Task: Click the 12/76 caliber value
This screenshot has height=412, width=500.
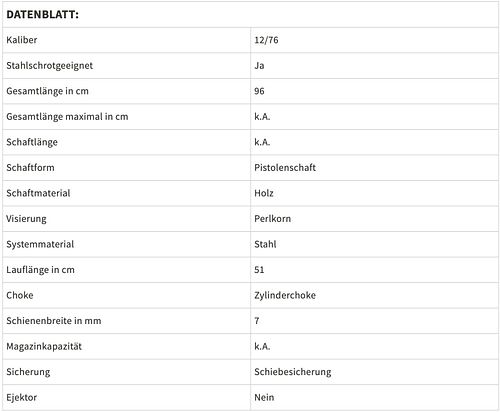Action: [x=266, y=40]
